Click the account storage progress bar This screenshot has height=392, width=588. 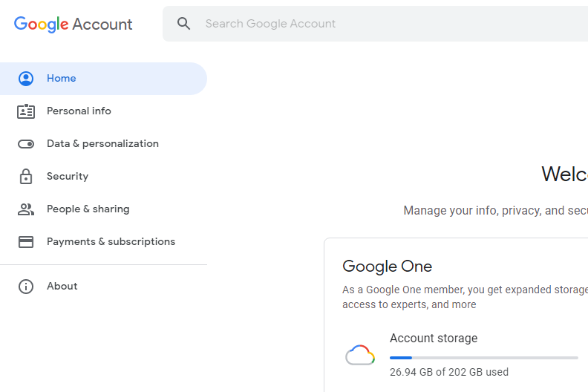(x=484, y=358)
